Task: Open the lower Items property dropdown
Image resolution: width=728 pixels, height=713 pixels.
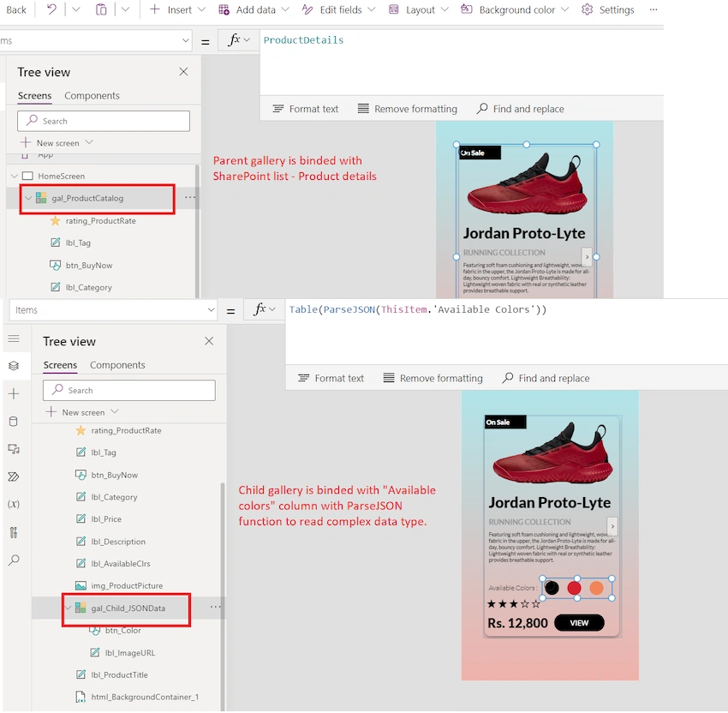Action: (113, 310)
